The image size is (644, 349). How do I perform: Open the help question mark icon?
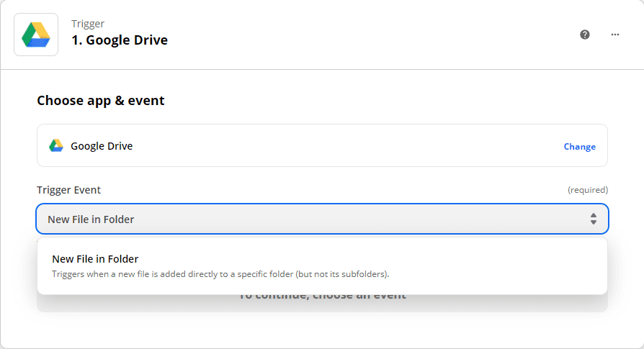585,34
